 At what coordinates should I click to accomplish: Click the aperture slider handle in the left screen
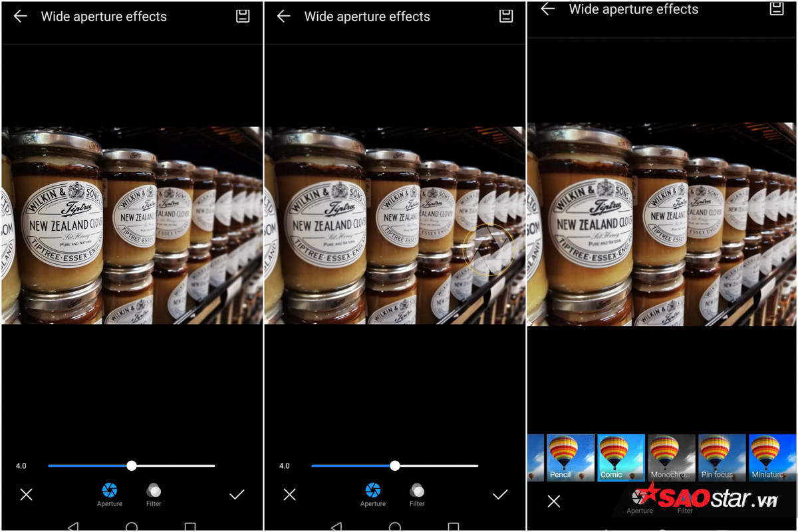coord(132,465)
